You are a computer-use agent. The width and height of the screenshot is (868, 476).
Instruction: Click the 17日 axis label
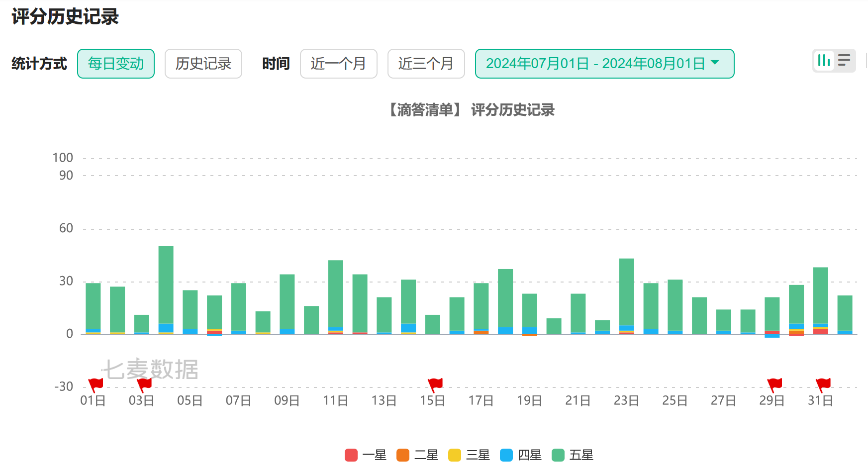coord(481,400)
